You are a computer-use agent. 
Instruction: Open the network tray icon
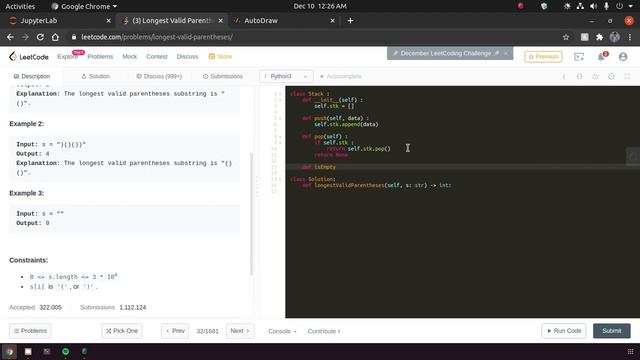coord(580,6)
